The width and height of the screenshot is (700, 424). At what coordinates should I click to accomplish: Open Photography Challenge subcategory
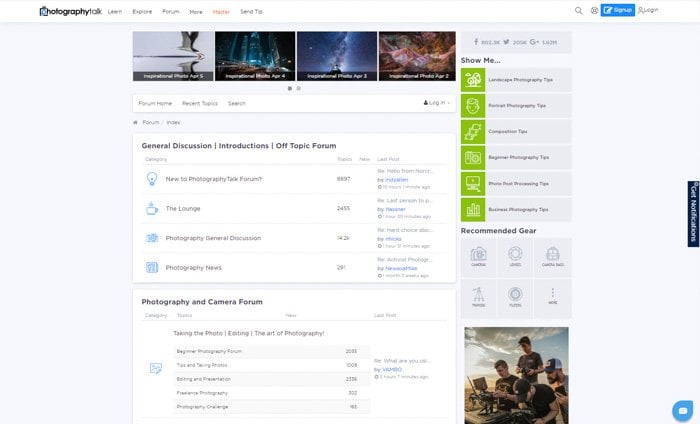[x=202, y=407]
